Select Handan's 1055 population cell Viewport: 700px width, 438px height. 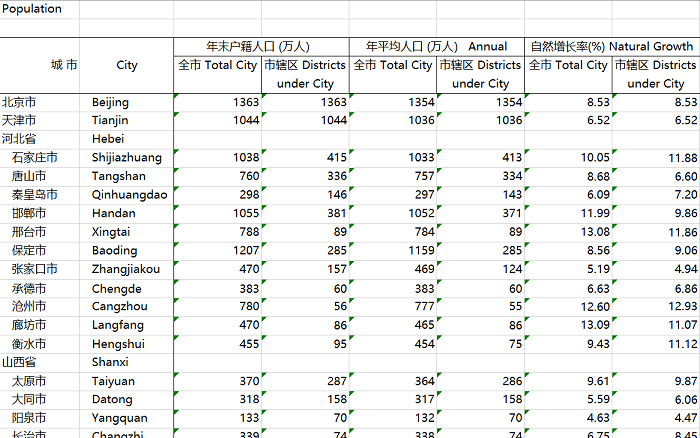pyautogui.click(x=217, y=213)
